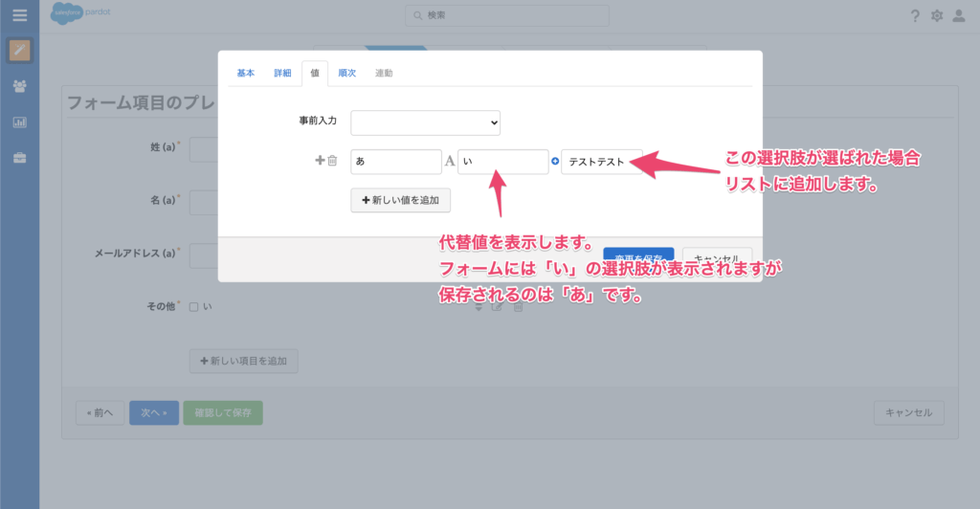Open the help question mark icon
This screenshot has height=509, width=980.
(915, 16)
